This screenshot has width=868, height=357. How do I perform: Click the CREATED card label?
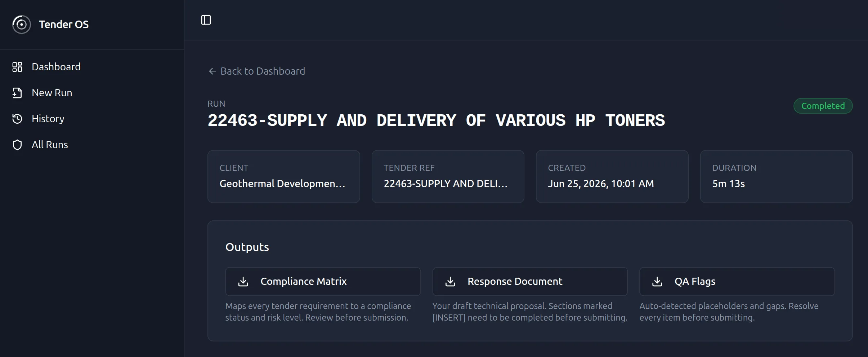(567, 168)
